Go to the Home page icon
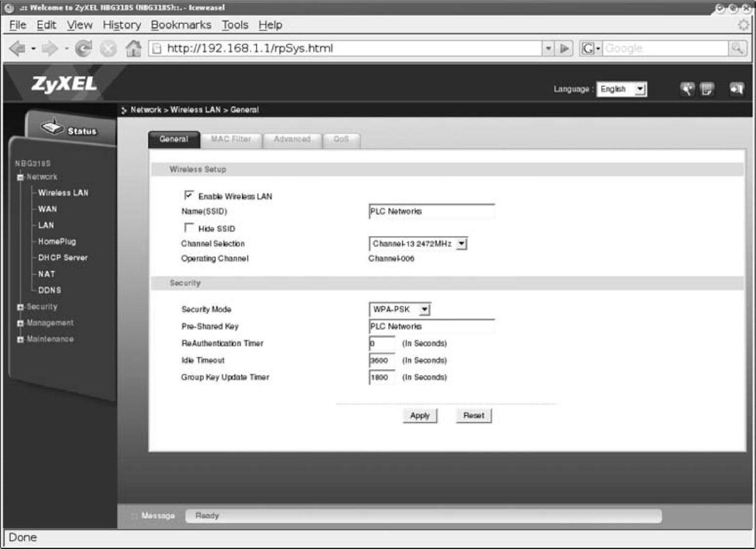756x549 pixels. point(133,48)
